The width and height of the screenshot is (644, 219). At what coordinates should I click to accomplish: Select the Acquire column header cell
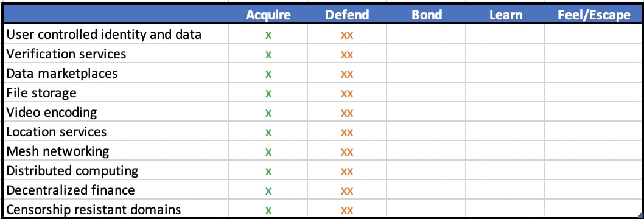coord(268,15)
